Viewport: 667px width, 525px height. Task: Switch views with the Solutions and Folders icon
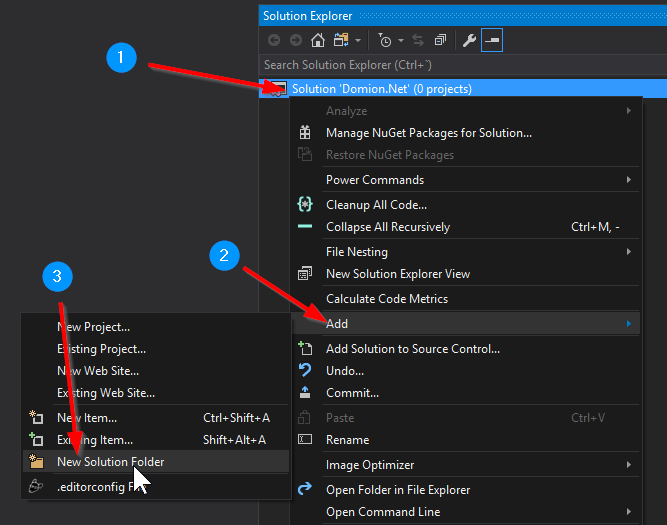click(341, 40)
